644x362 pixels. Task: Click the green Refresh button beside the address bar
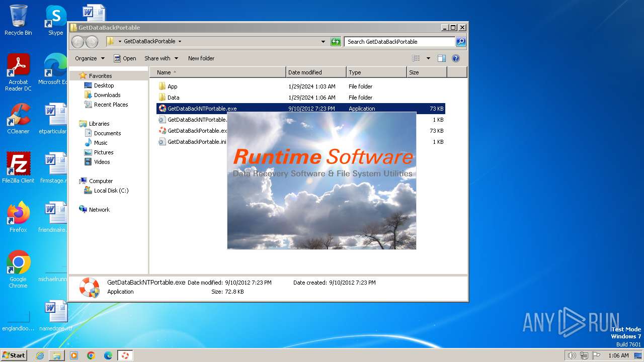click(x=336, y=42)
